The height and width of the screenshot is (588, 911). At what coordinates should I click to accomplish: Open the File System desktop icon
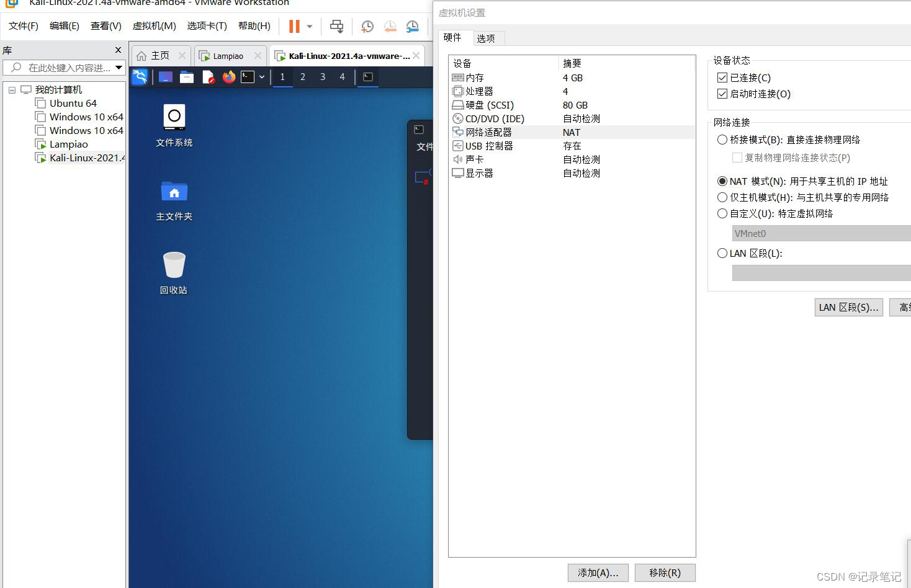(x=174, y=125)
